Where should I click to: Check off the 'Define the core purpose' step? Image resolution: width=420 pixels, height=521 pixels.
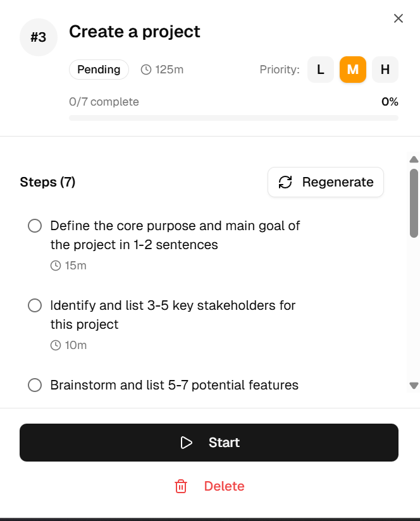point(35,226)
